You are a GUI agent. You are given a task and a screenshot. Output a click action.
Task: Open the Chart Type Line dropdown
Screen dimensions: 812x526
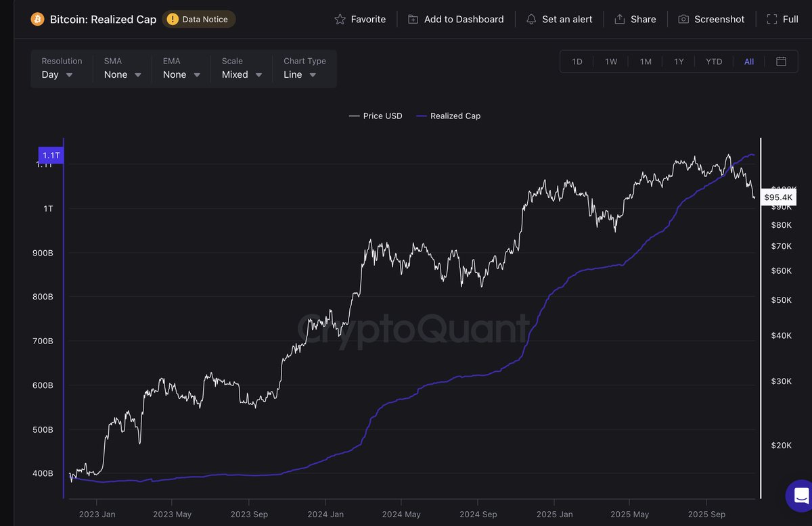(x=304, y=68)
